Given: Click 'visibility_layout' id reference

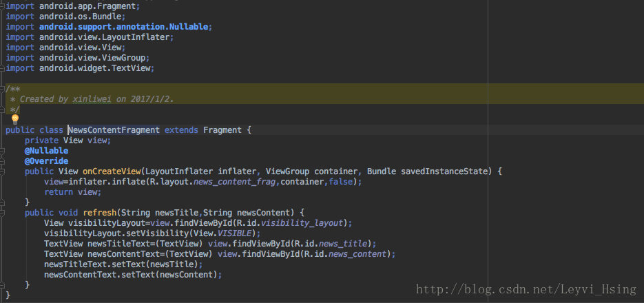Looking at the screenshot, I should point(302,223).
